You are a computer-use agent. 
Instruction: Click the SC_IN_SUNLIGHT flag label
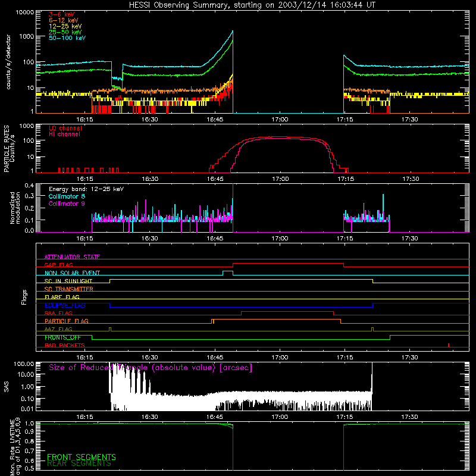coord(68,281)
